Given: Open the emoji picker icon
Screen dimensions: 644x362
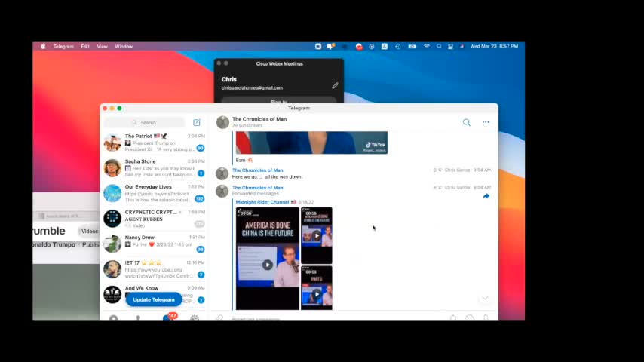Looking at the screenshot, I should click(x=470, y=318).
